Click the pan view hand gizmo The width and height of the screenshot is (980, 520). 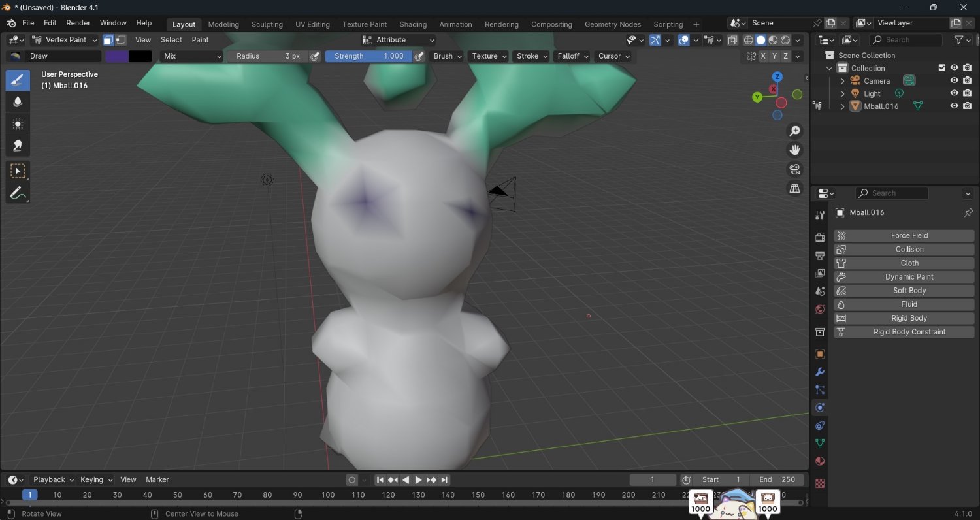click(794, 150)
